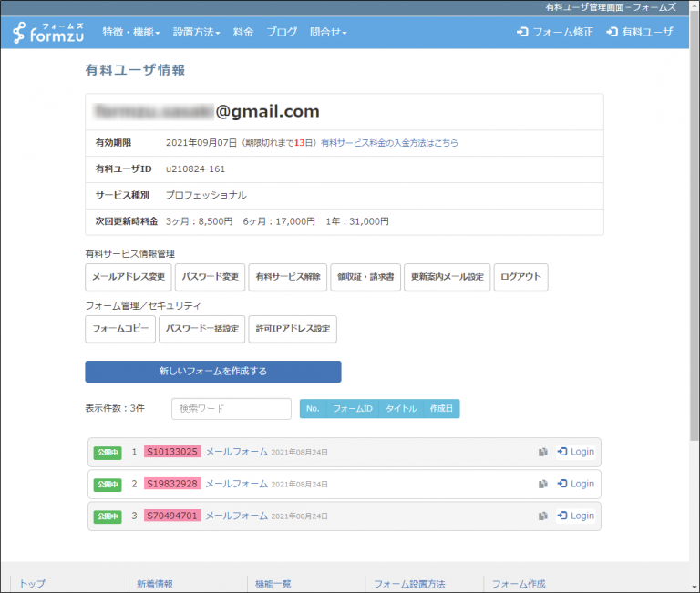Open 領収証・請求書 button

point(365,277)
